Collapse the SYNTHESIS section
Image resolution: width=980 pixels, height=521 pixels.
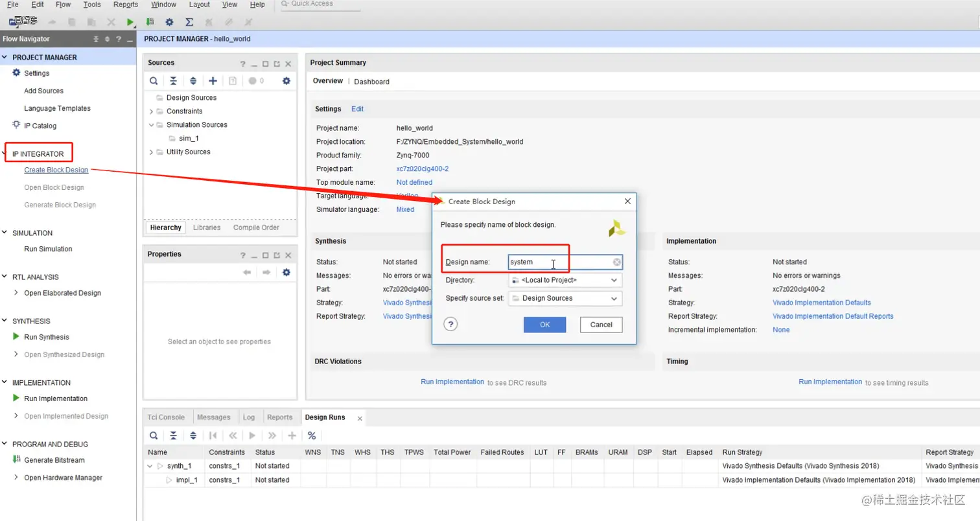pyautogui.click(x=5, y=321)
